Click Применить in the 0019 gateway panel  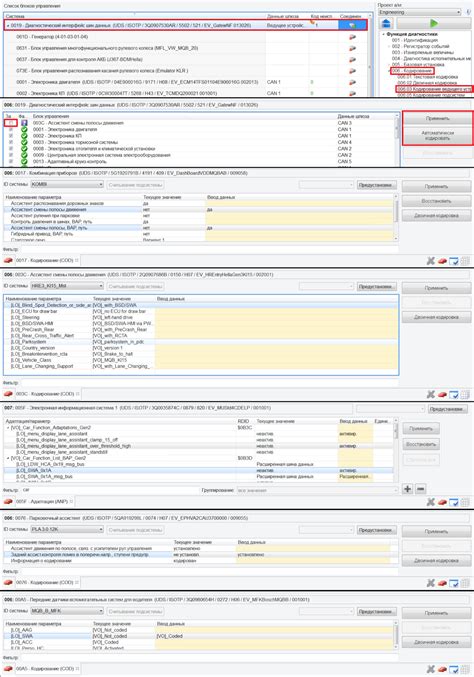437,118
